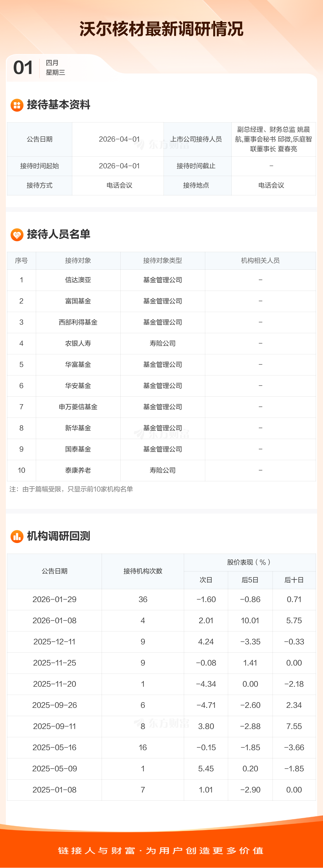The height and width of the screenshot is (868, 323).
Task: Click the 富国基金 institution name
Action: click(x=78, y=301)
